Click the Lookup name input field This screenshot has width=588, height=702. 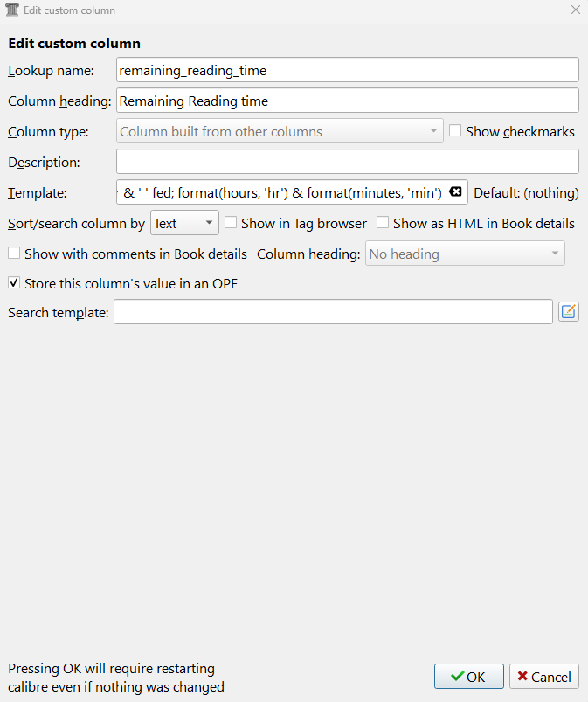coord(347,70)
